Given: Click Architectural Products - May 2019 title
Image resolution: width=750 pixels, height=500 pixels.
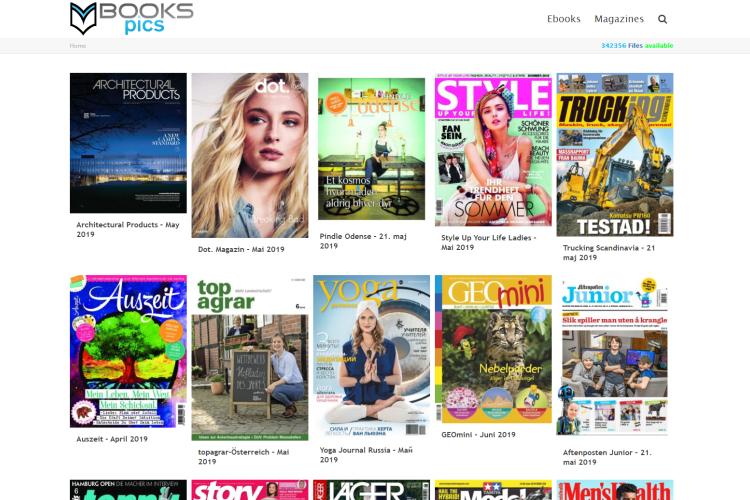Looking at the screenshot, I should tap(128, 229).
